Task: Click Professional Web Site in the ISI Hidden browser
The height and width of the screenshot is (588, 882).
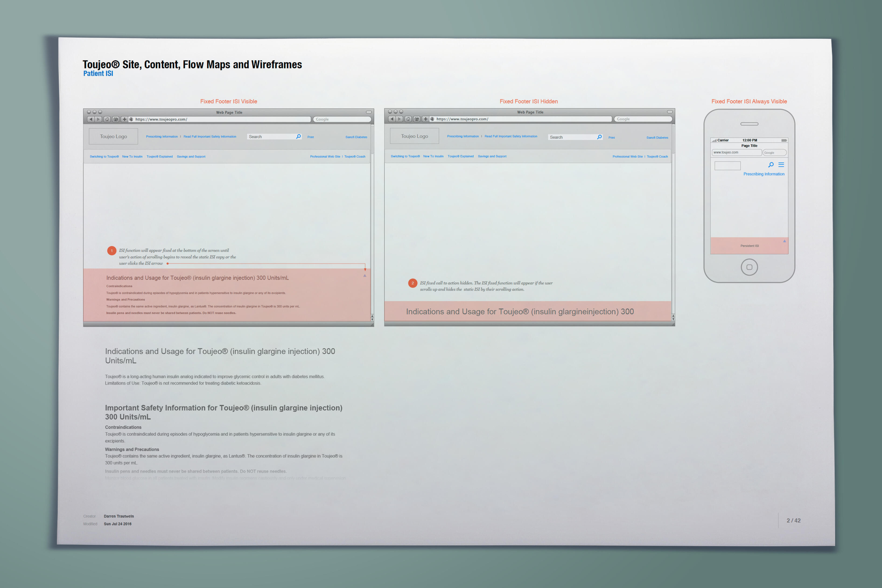Action: (x=628, y=157)
